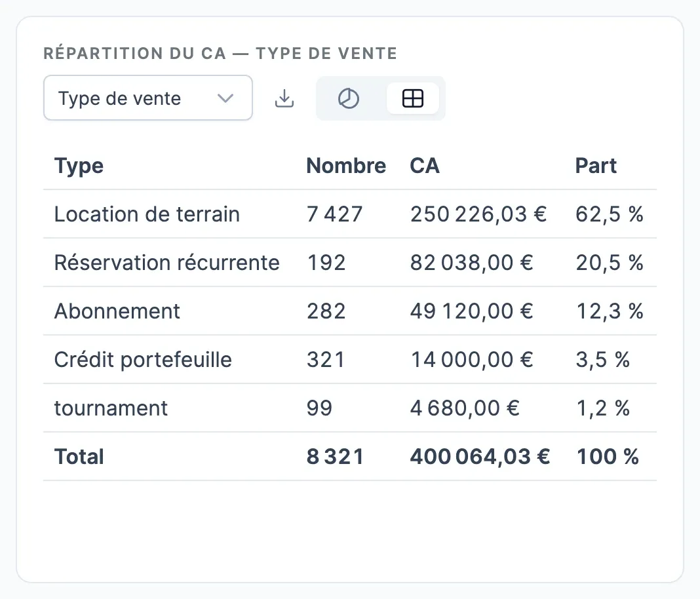The image size is (700, 599).
Task: Select the Location de terrain row label
Action: point(147,214)
